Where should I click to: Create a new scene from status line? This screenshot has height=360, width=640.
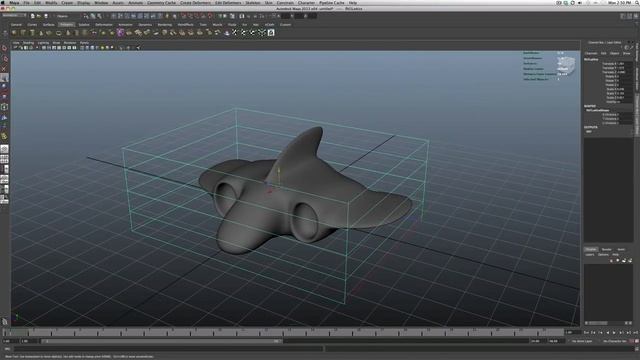[32, 16]
